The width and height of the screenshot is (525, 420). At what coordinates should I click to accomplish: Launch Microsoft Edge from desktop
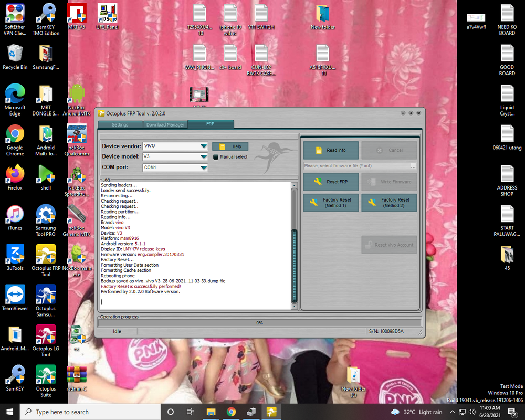click(x=15, y=100)
